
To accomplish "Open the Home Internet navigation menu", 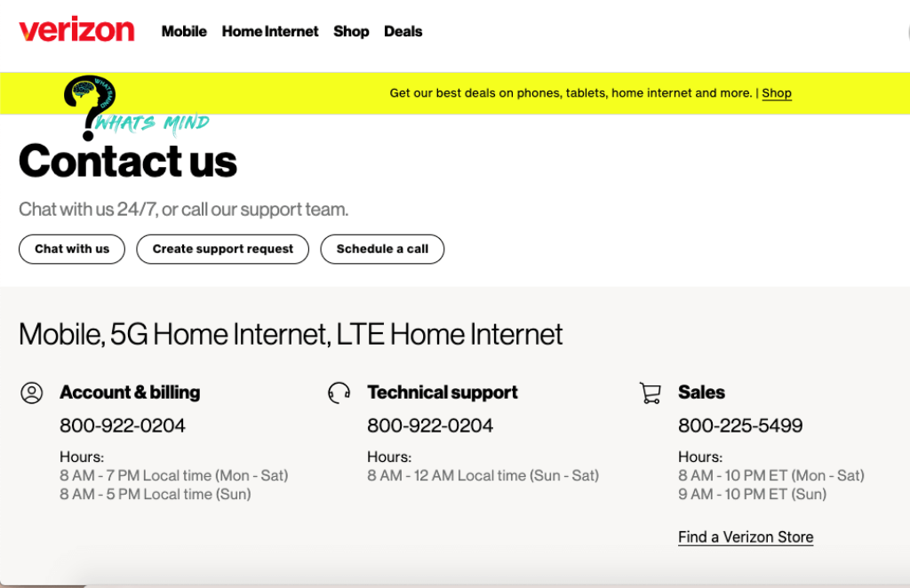I will click(270, 31).
